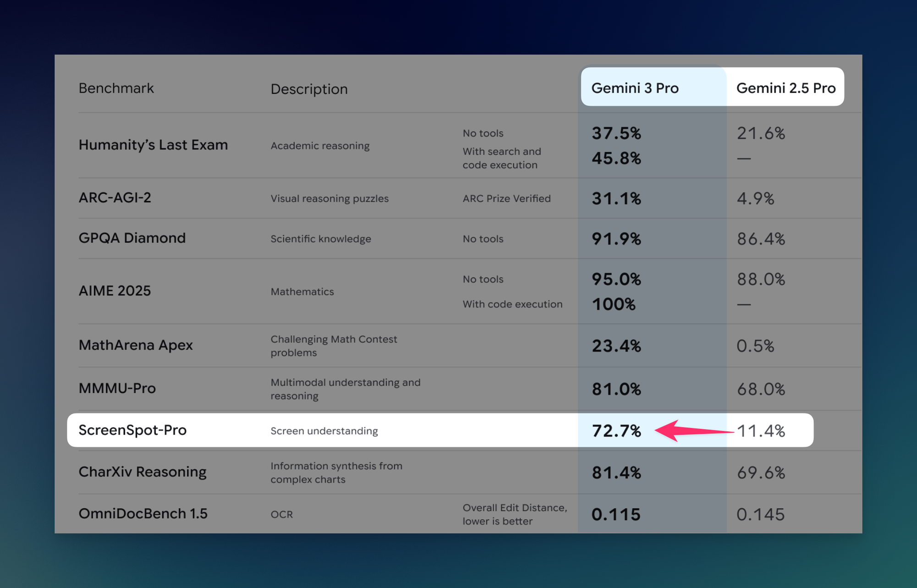Click the 11.4% Gemini 2.5 Pro score

[761, 431]
